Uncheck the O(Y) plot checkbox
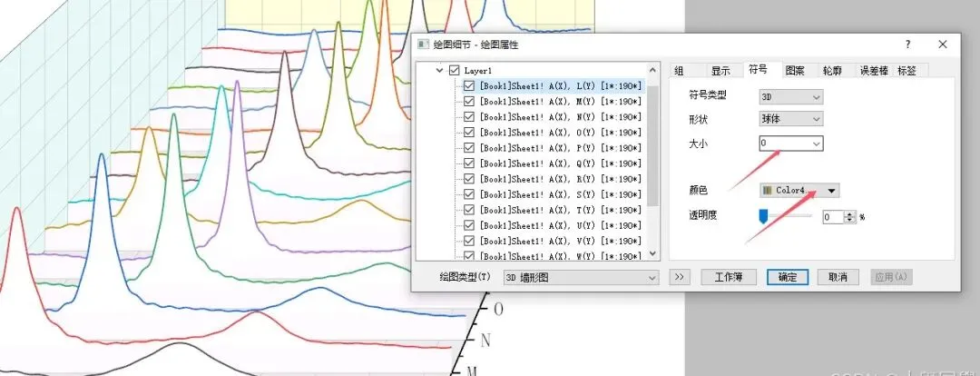Image resolution: width=980 pixels, height=376 pixels. pyautogui.click(x=469, y=133)
